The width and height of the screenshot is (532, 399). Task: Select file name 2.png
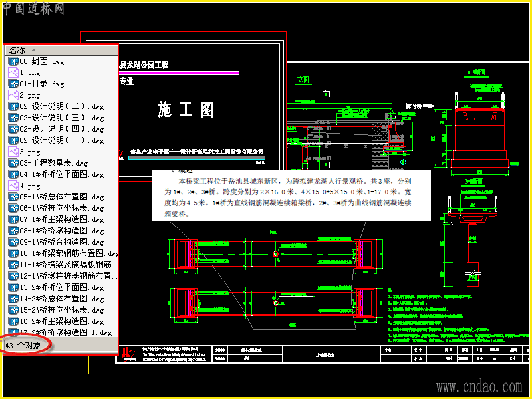coord(30,95)
